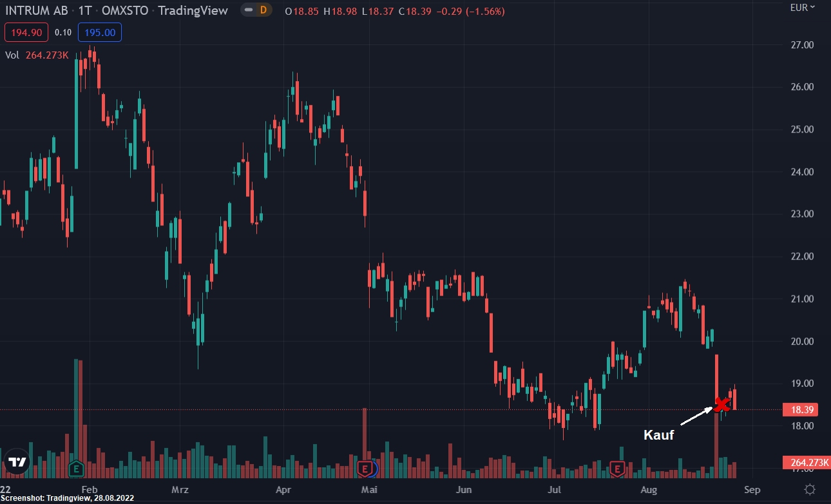The image size is (831, 504).
Task: Open the green earnings marker near Feb
Action: 77,469
